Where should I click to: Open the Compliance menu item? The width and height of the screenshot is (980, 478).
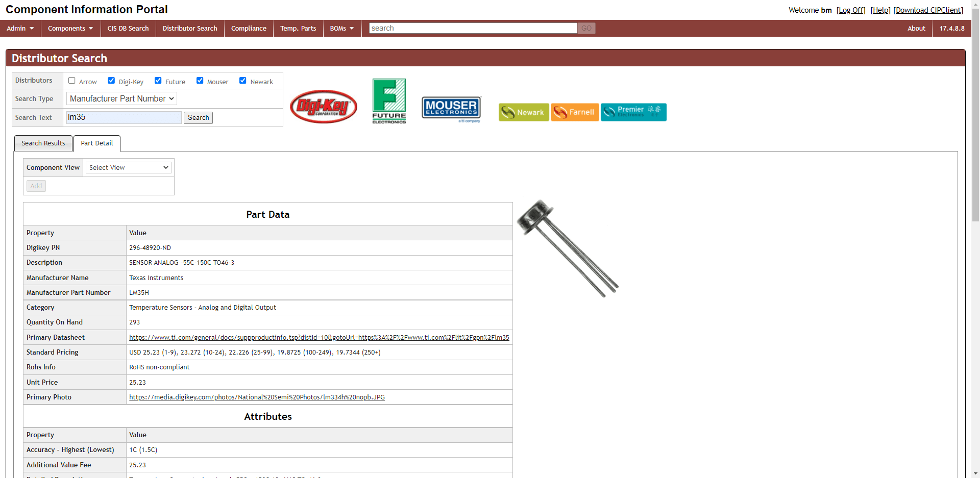(249, 29)
